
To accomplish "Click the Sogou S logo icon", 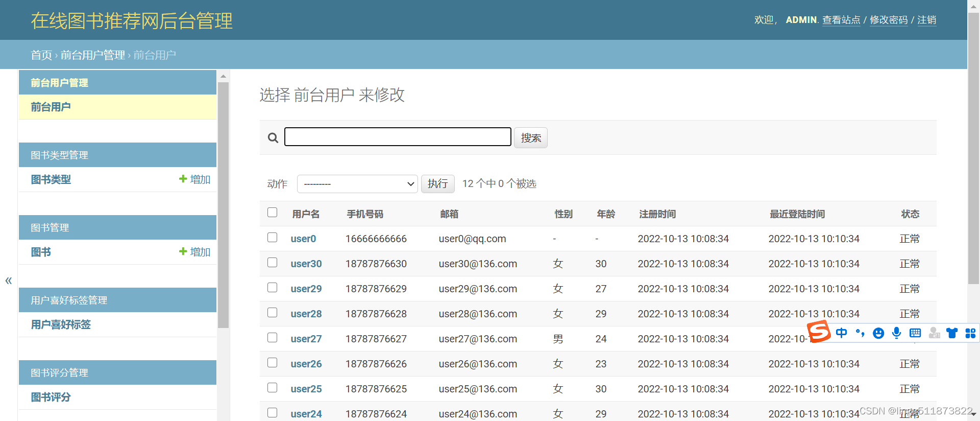I will [x=818, y=332].
